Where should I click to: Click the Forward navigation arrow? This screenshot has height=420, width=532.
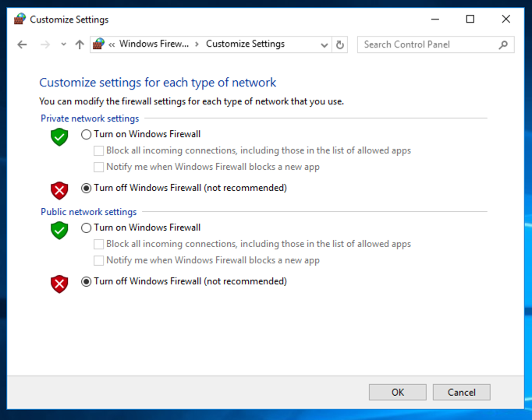coord(44,45)
